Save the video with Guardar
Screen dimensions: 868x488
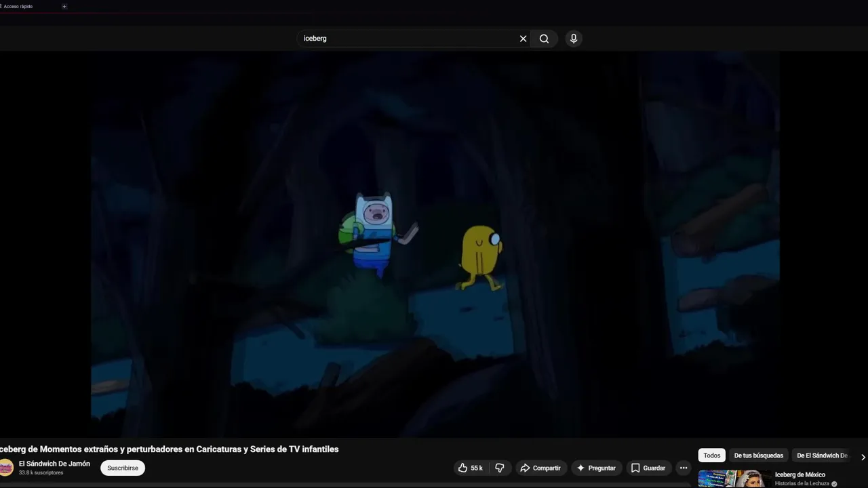point(648,468)
